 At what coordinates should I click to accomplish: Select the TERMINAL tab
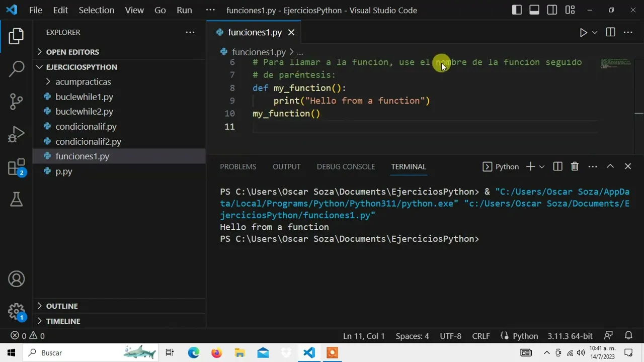pyautogui.click(x=409, y=166)
